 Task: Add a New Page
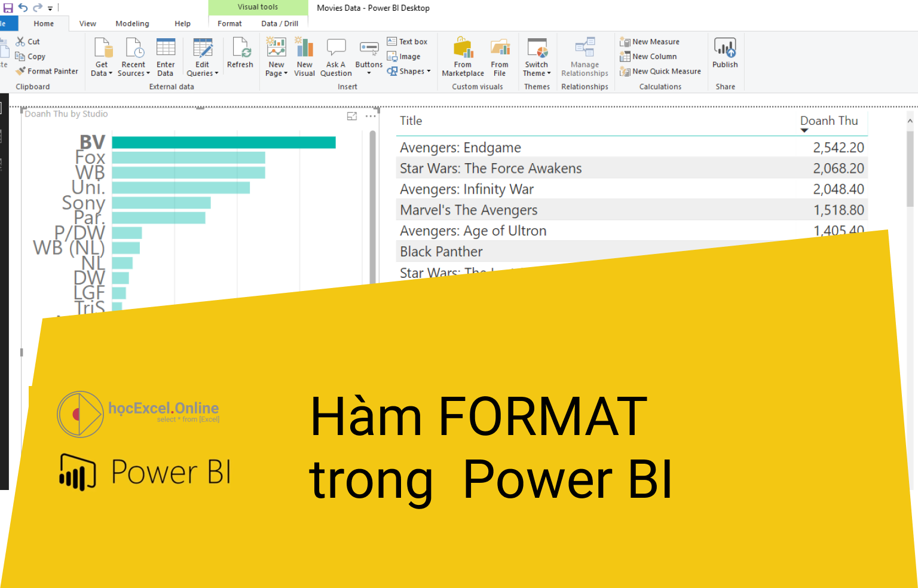pos(276,57)
